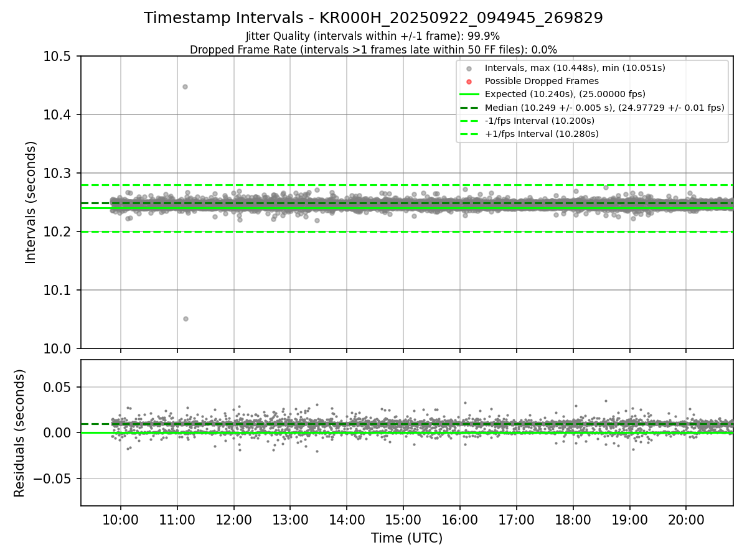
Task: Click the 16:00 x-axis tick label
Action: [460, 519]
